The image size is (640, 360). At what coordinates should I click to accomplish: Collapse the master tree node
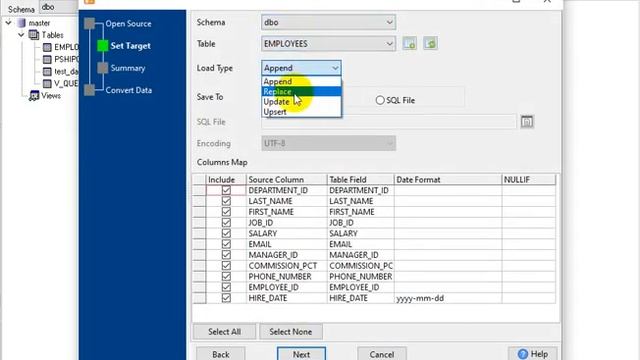pyautogui.click(x=8, y=23)
